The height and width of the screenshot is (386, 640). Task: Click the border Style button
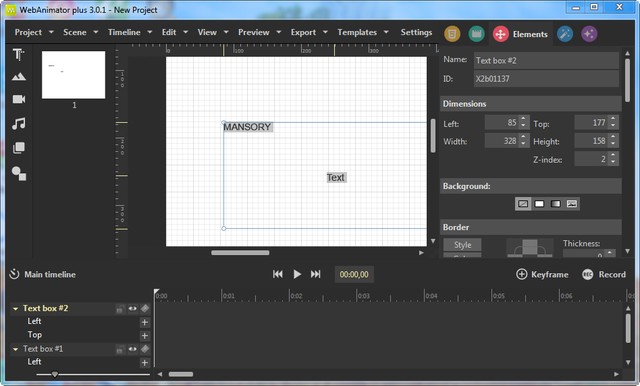tap(462, 245)
